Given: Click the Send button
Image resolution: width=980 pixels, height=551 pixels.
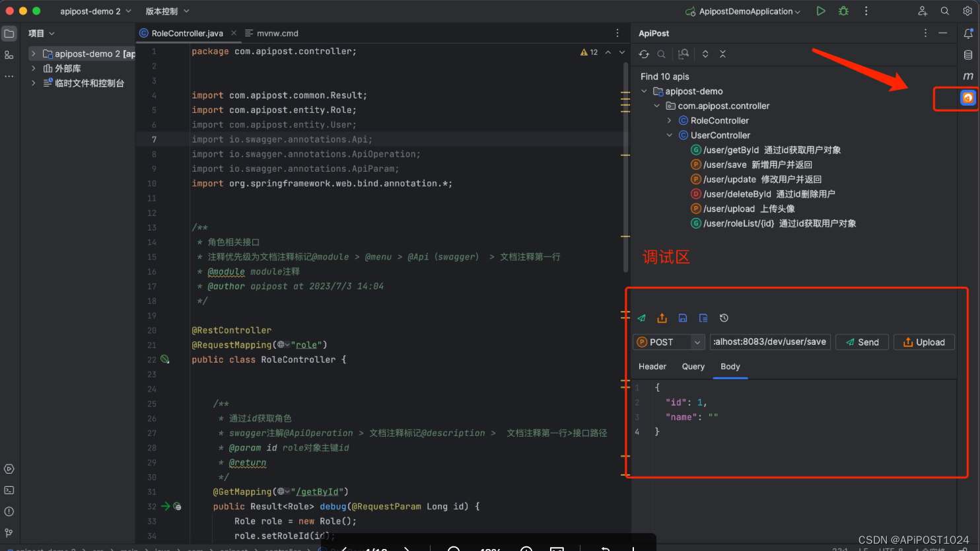Looking at the screenshot, I should pos(862,342).
